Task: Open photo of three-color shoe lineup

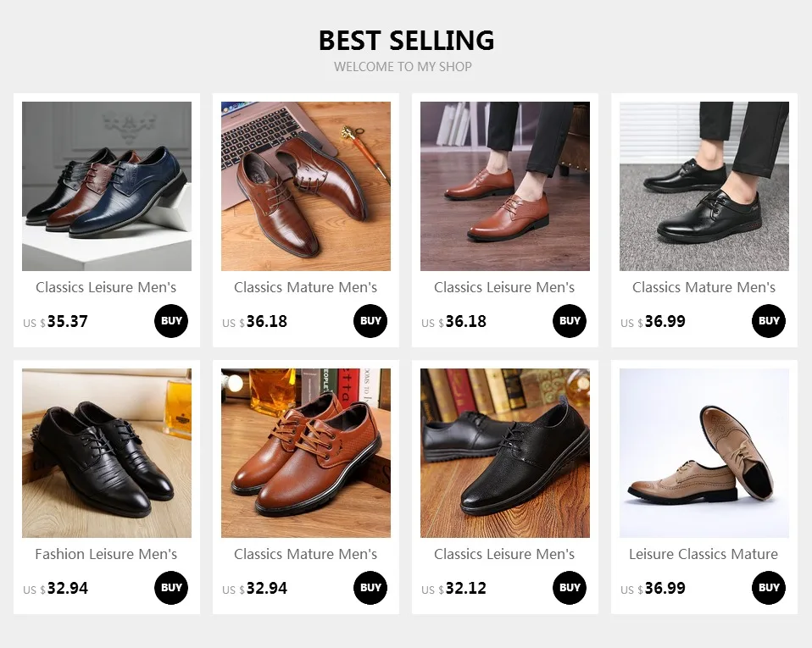Action: 107,186
